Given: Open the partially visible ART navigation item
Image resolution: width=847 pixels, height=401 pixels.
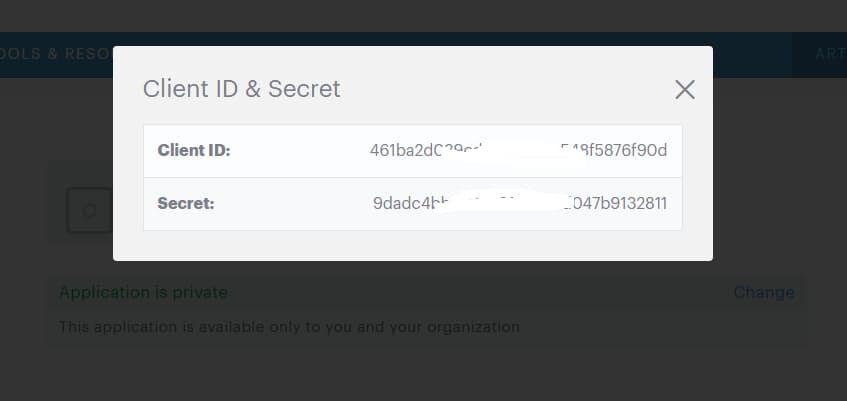Looking at the screenshot, I should (829, 54).
